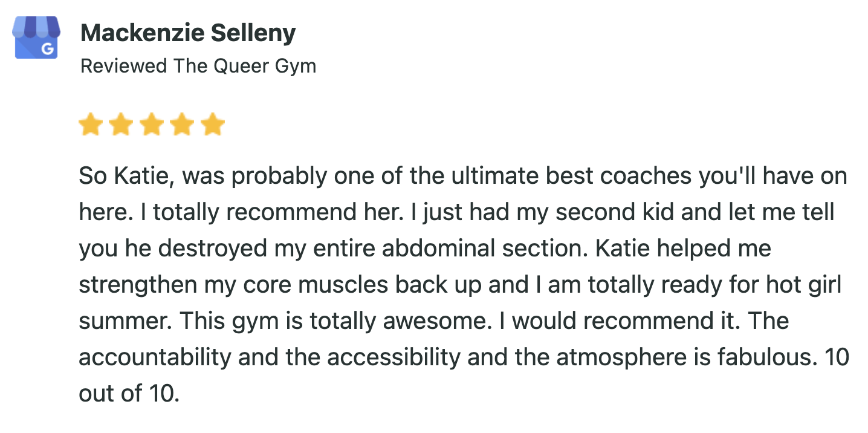
Task: Click the "Reviewed The Queer Gym" text
Action: coord(198,65)
